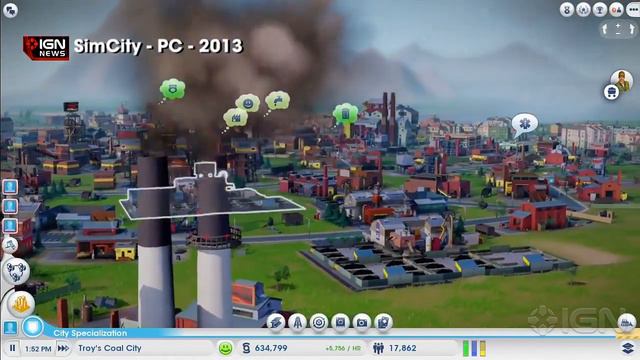Click the +5,756 / HR income text

click(343, 349)
